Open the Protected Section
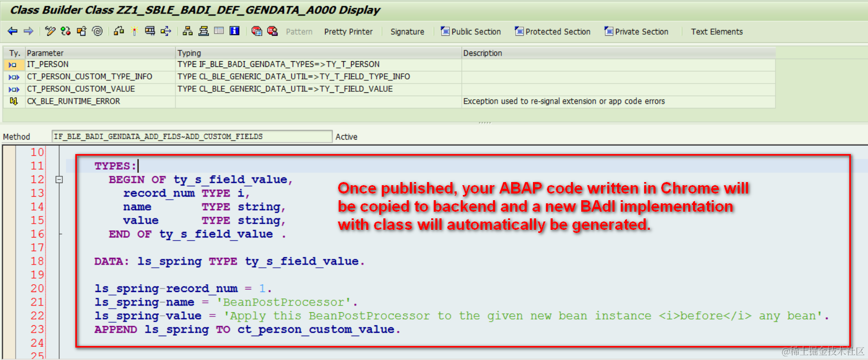 [x=552, y=32]
